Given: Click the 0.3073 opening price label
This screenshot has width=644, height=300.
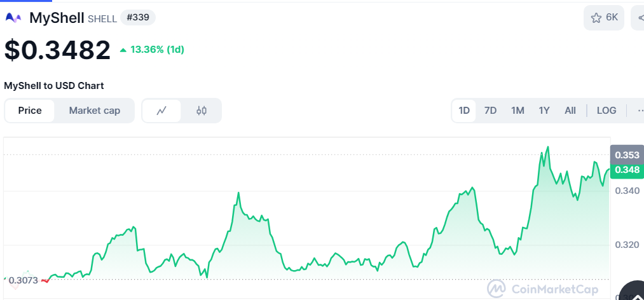Looking at the screenshot, I should pyautogui.click(x=23, y=281).
